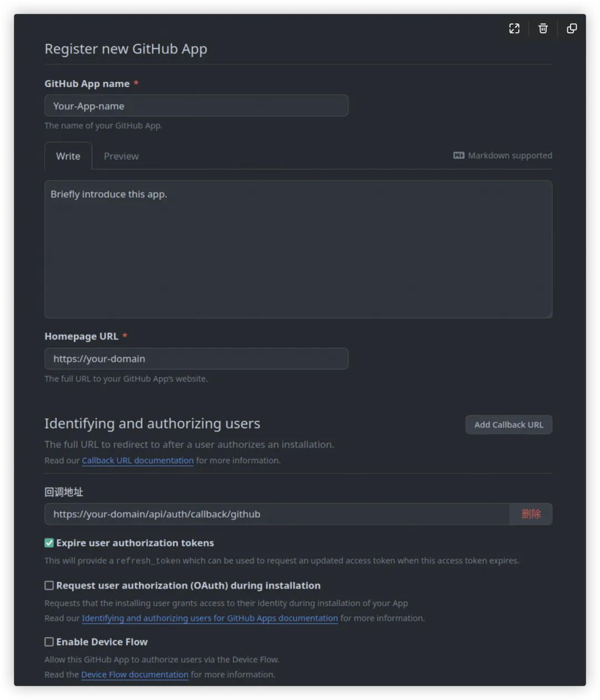The height and width of the screenshot is (700, 600).
Task: Click the trash delete icon
Action: 543,28
